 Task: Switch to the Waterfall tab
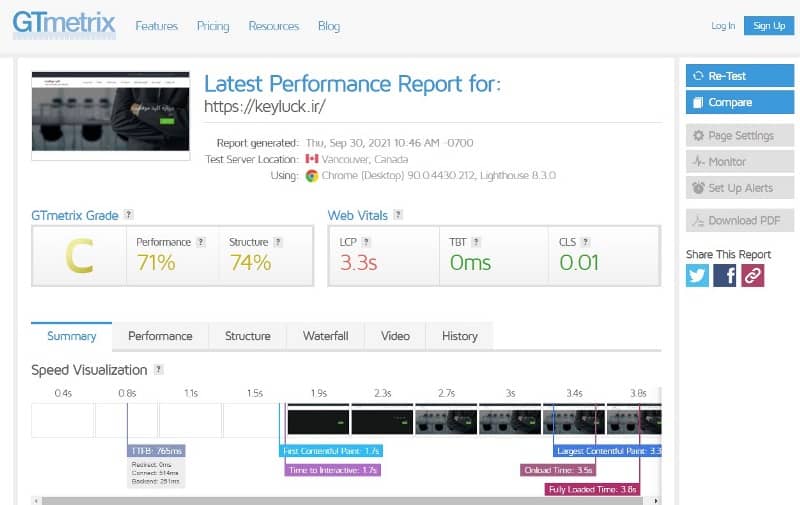tap(325, 336)
